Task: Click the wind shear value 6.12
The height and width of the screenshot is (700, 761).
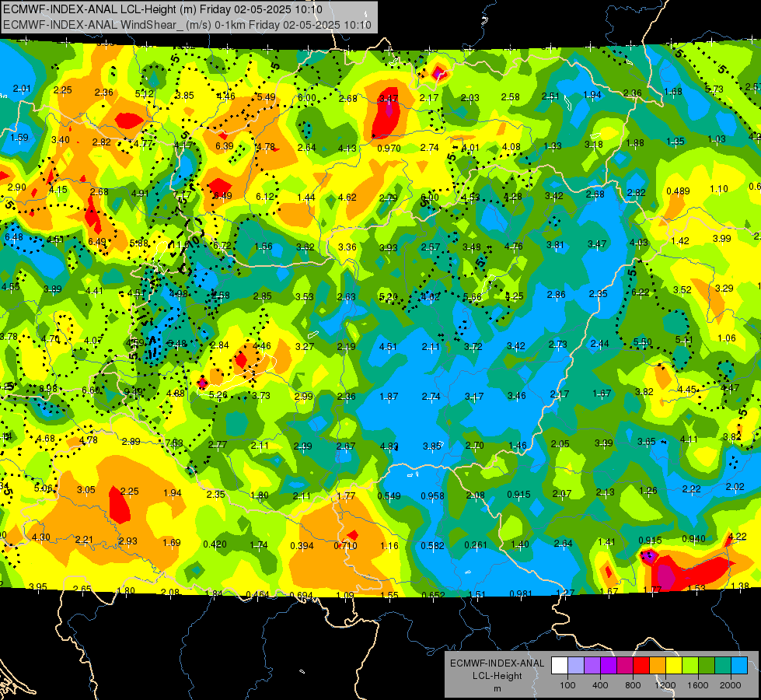Action: 265,196
